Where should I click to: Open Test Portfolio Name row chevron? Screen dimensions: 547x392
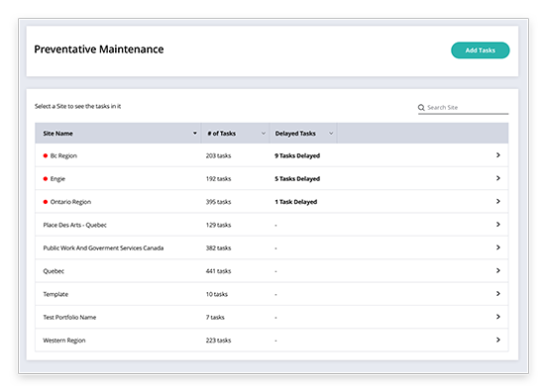498,317
